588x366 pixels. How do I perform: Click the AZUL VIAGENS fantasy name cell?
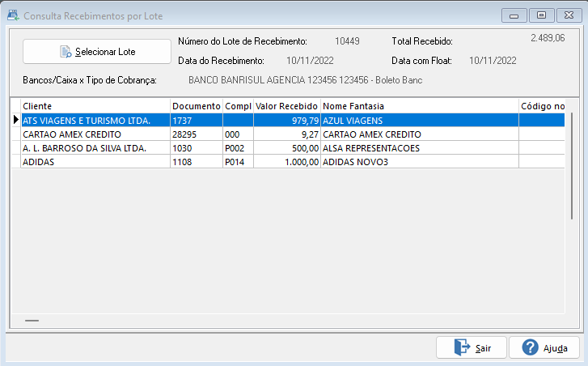(x=420, y=121)
